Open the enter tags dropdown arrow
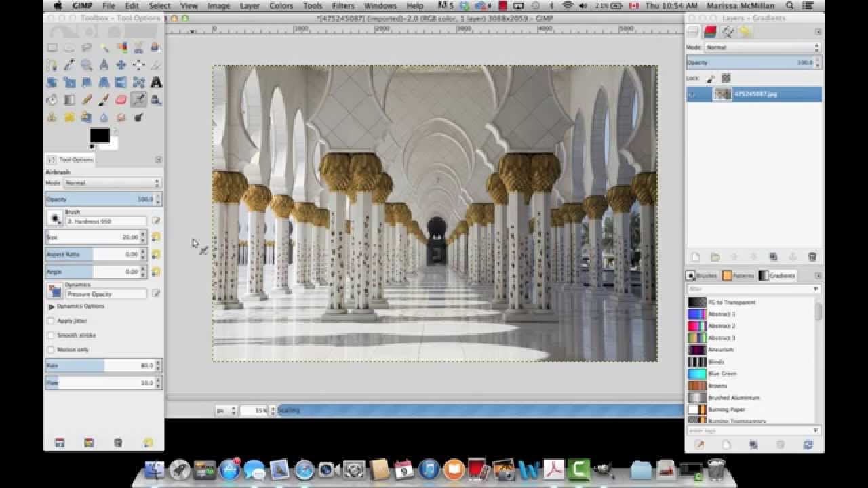 (x=815, y=430)
